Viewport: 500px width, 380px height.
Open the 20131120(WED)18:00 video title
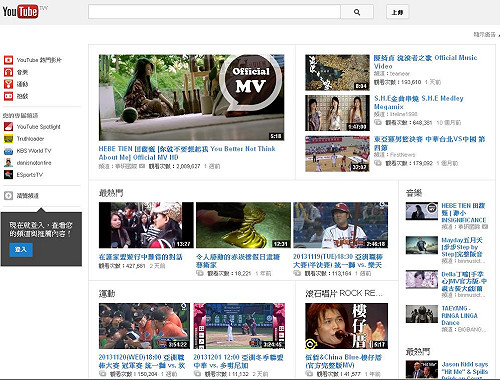pos(142,361)
